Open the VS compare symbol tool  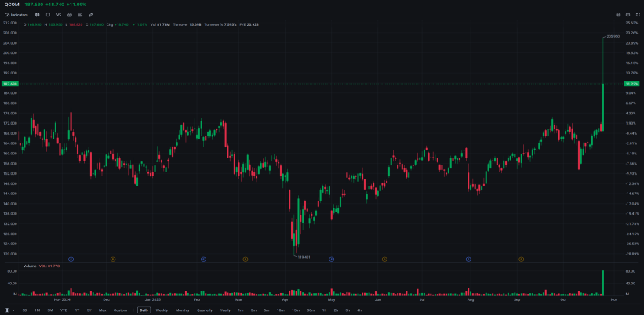pyautogui.click(x=59, y=15)
